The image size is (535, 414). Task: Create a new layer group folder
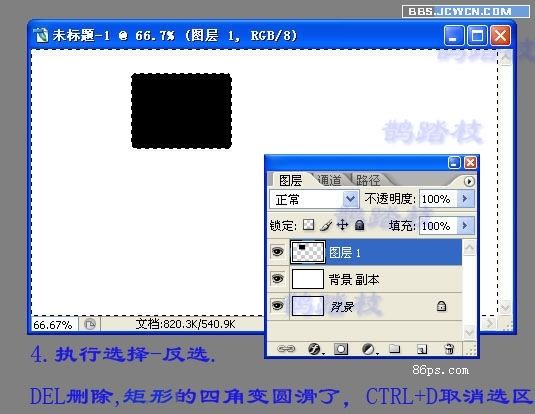tap(395, 349)
